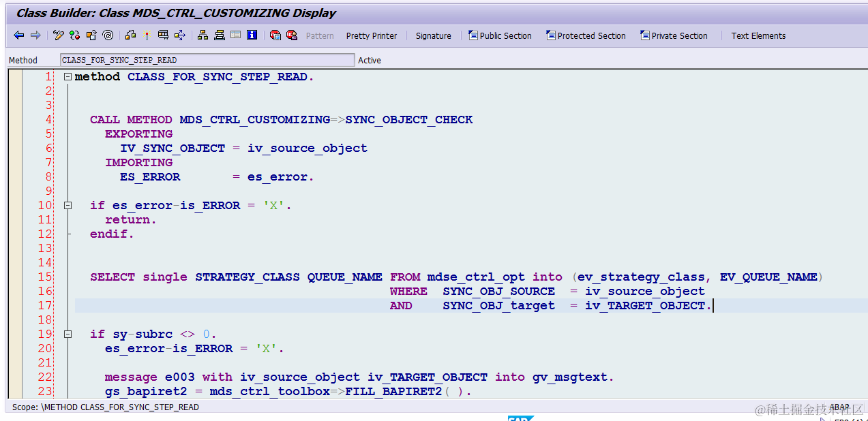Jump to the Public Section
Viewport: 868px width, 421px height.
(x=500, y=35)
